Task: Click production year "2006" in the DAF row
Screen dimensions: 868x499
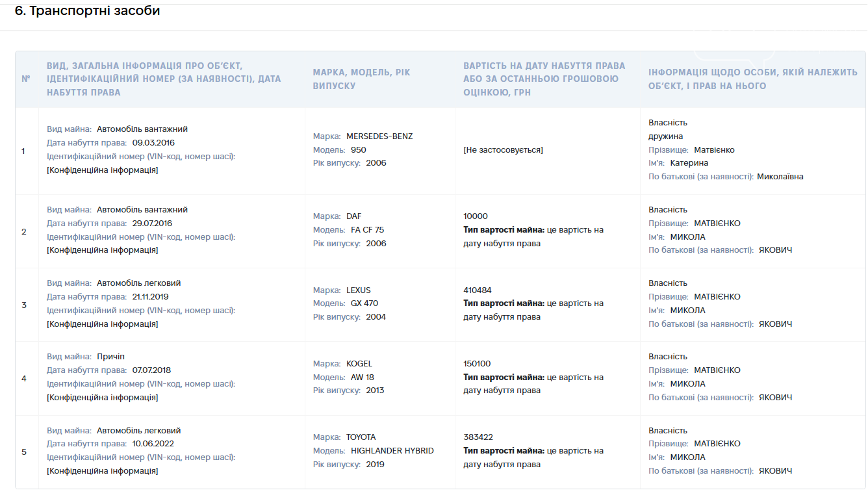Action: click(x=376, y=243)
